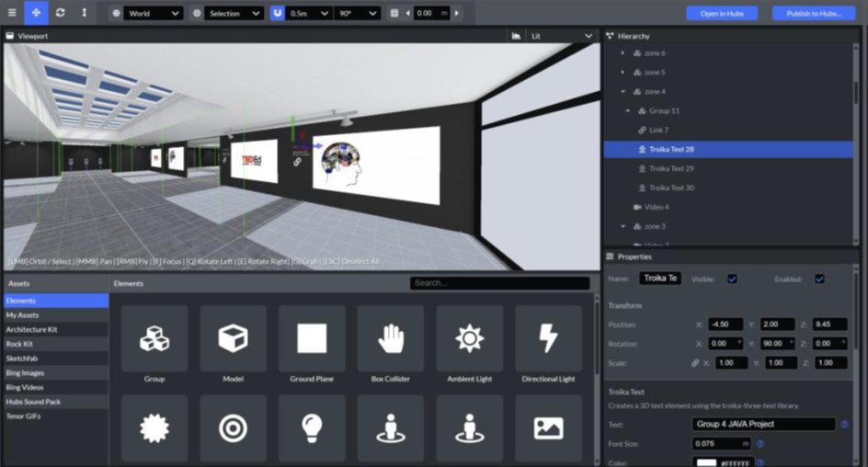Toggle the uniform scale link icon
This screenshot has width=868, height=467.
[x=695, y=363]
